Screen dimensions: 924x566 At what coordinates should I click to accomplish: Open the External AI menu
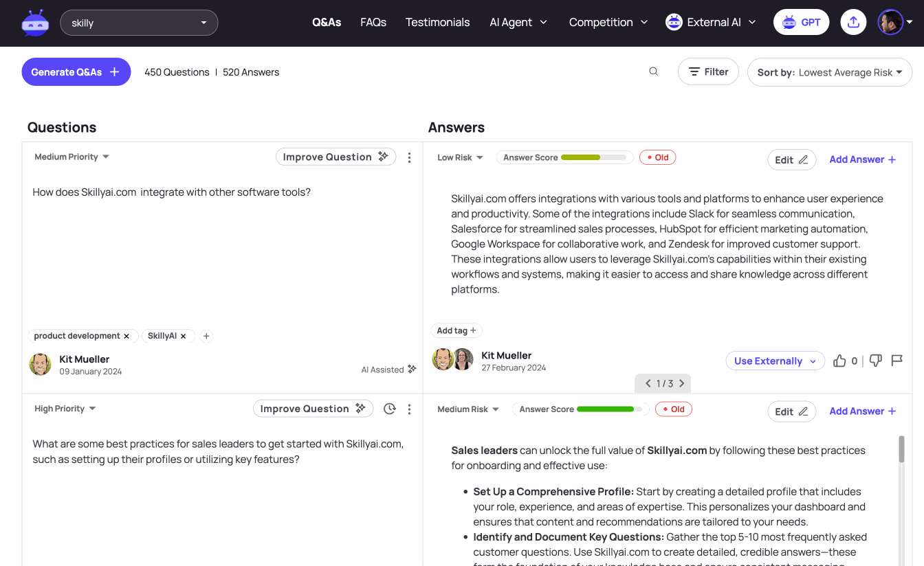pyautogui.click(x=712, y=22)
